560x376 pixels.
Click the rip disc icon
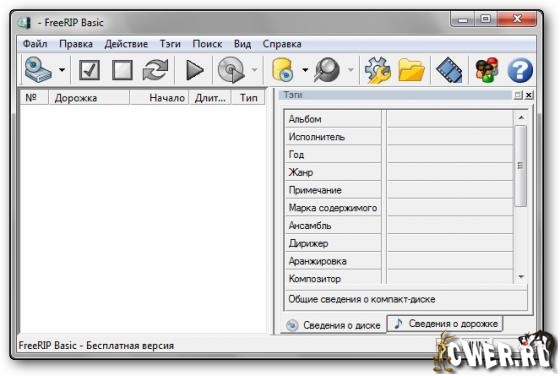[231, 70]
